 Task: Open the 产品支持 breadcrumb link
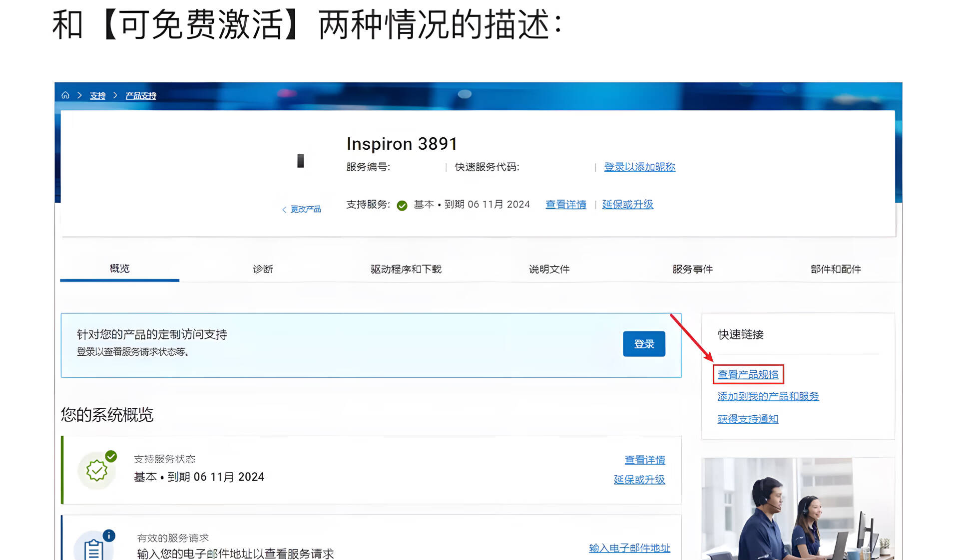click(140, 95)
